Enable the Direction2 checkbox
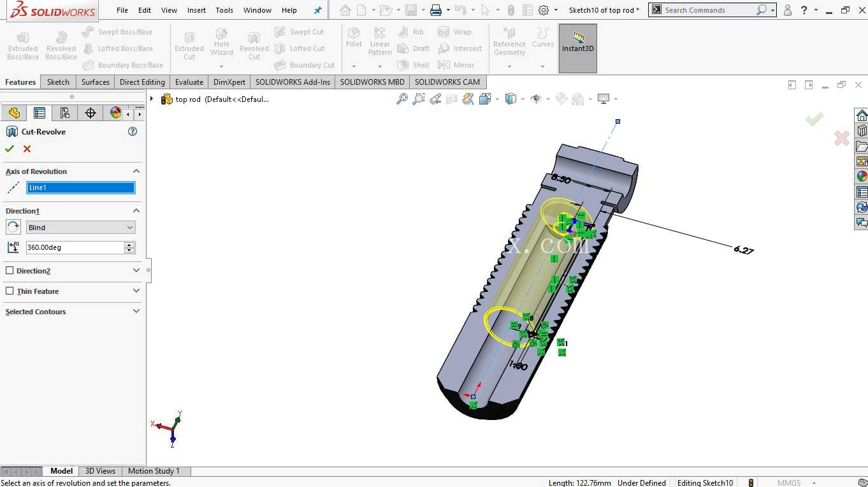 click(x=10, y=270)
